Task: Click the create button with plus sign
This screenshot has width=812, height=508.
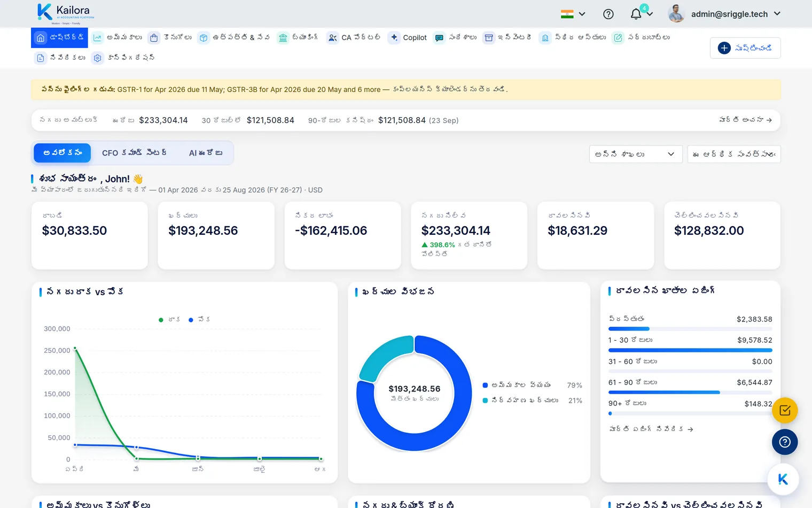Action: [745, 48]
